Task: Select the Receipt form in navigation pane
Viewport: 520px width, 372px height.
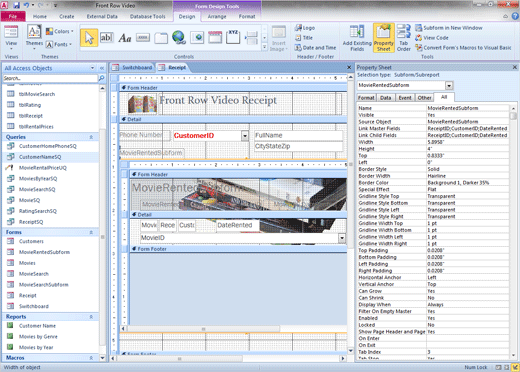Action: (x=50, y=295)
